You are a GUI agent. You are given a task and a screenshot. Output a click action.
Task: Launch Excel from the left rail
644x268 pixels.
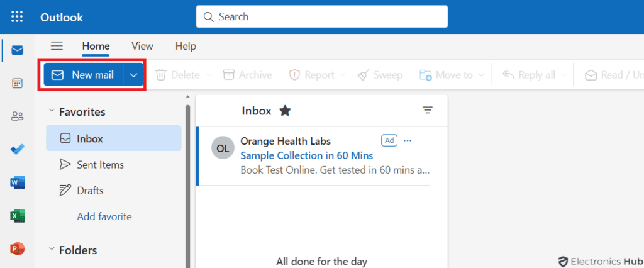point(18,216)
